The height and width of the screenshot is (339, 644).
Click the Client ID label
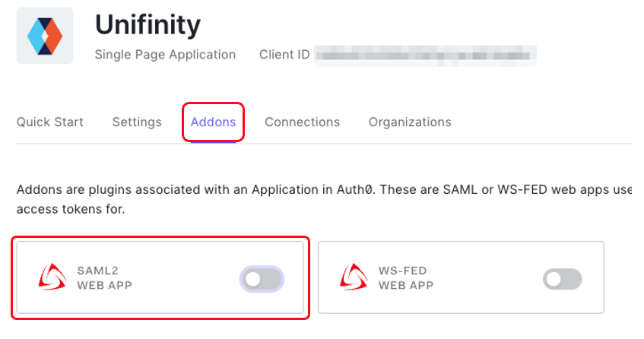pyautogui.click(x=284, y=55)
